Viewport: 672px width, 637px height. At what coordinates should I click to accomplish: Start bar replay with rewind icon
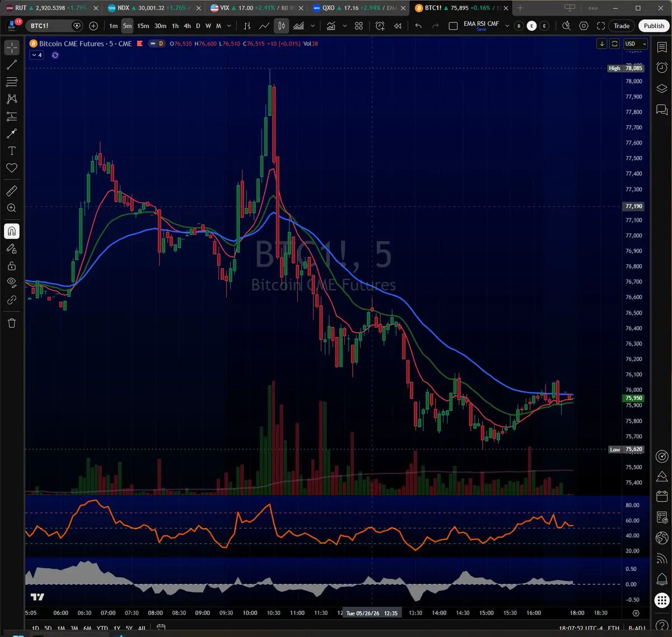[x=398, y=26]
